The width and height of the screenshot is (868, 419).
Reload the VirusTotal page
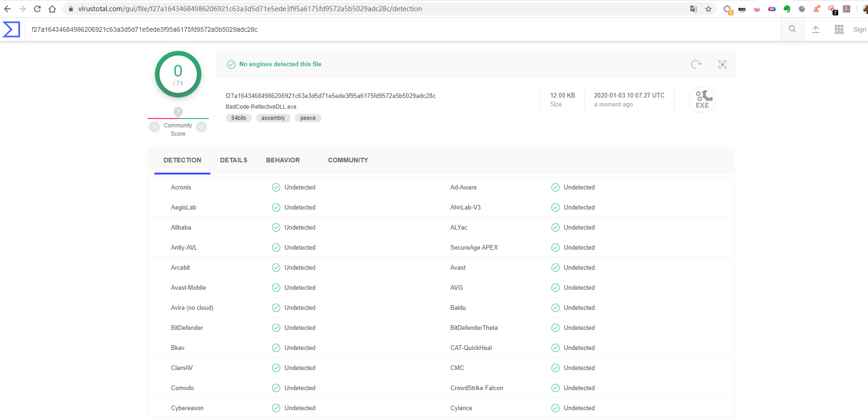pyautogui.click(x=37, y=9)
